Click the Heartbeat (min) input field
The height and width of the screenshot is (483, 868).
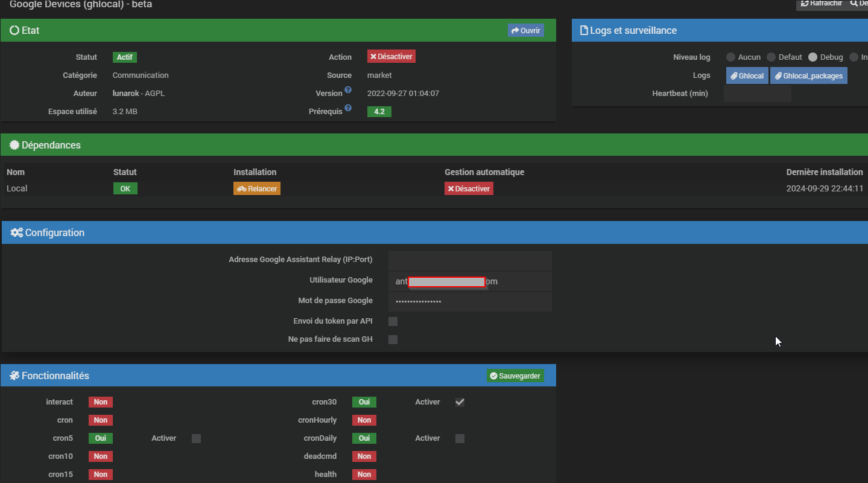[x=758, y=94]
